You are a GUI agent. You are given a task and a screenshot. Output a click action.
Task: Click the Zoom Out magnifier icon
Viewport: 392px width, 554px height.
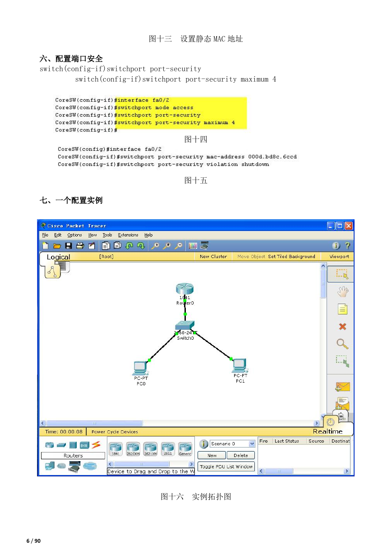[179, 246]
